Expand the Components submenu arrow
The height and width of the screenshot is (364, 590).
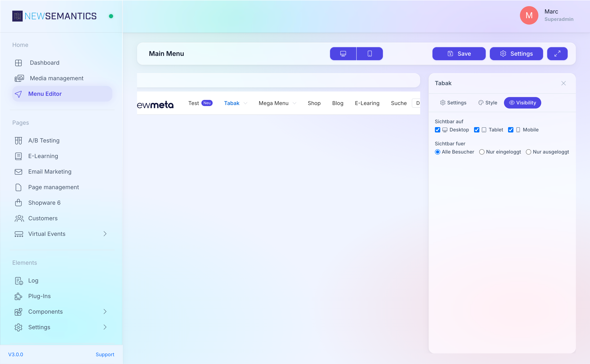(105, 312)
